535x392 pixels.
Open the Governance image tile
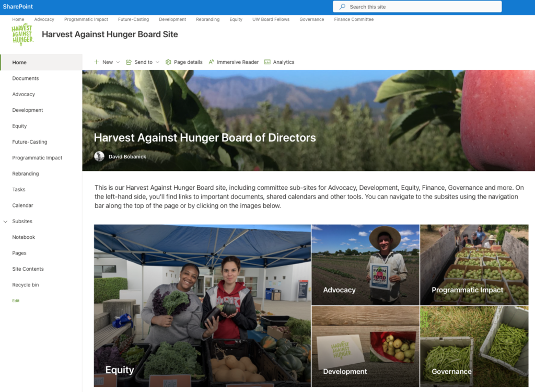point(474,346)
